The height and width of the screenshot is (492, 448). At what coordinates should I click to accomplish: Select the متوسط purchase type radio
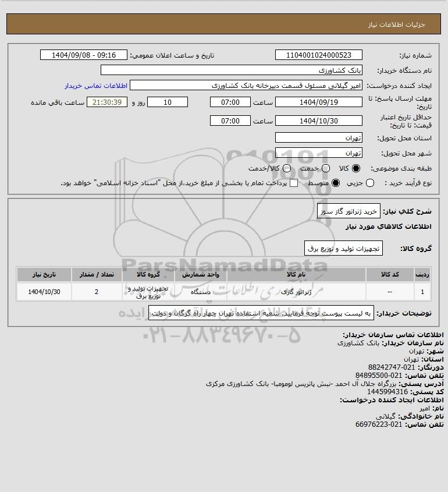pos(336,183)
